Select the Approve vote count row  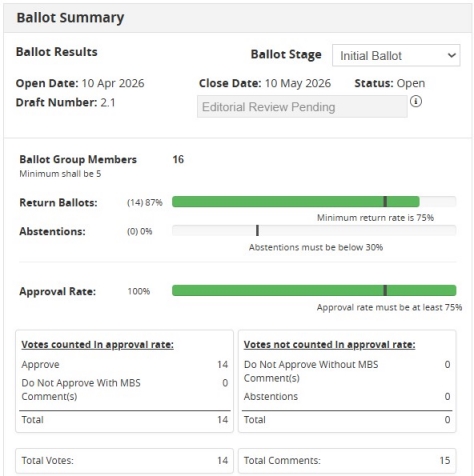tap(124, 364)
